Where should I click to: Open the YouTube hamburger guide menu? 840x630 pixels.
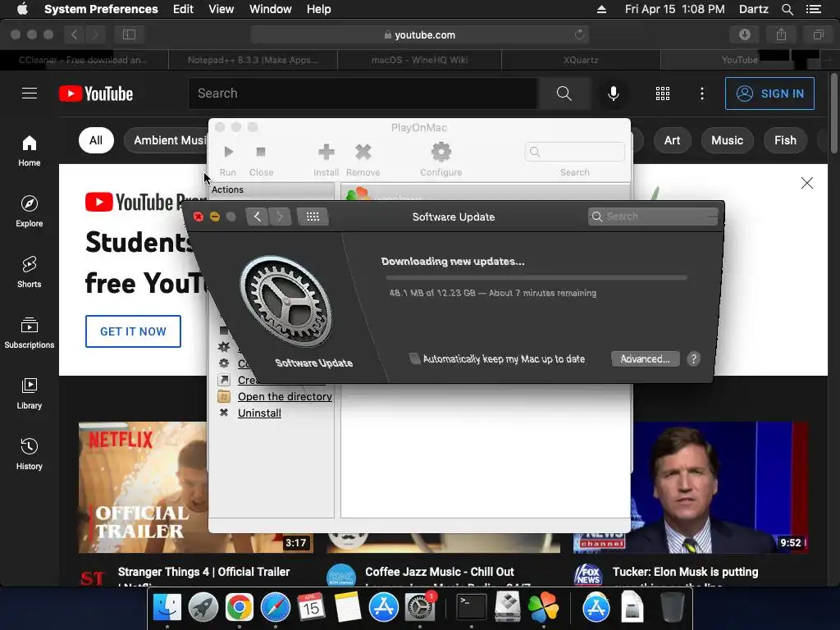click(30, 94)
